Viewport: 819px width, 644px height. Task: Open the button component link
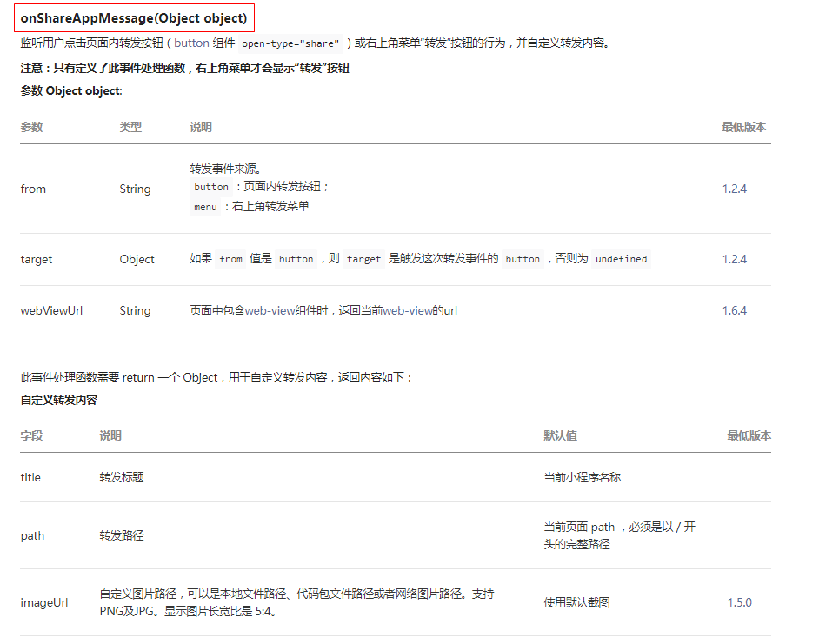click(191, 43)
